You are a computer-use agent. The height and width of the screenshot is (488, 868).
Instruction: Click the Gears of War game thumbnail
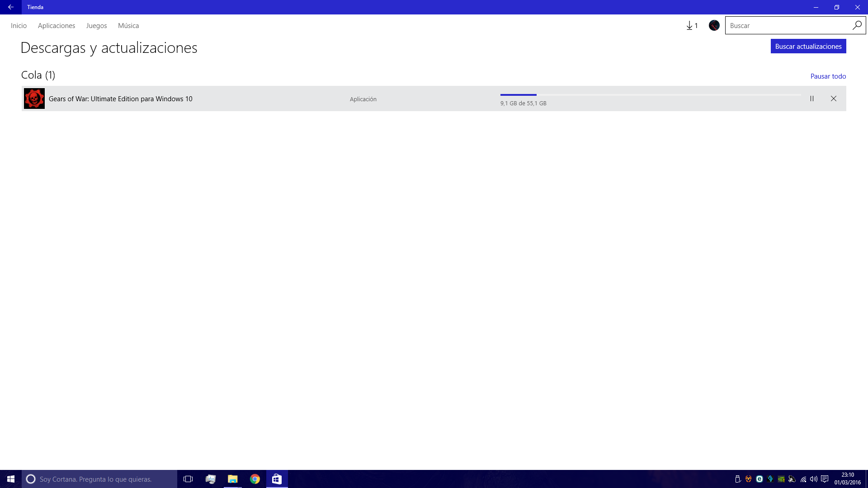[x=34, y=99]
